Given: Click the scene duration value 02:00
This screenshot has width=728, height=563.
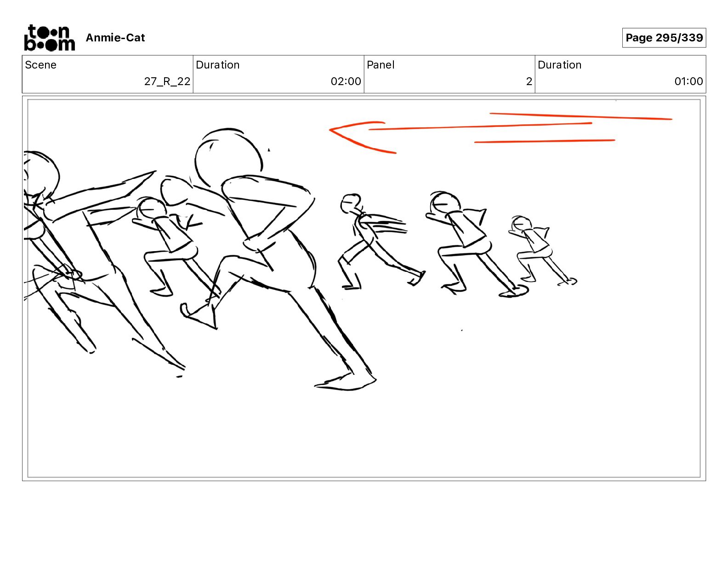Looking at the screenshot, I should pos(346,81).
